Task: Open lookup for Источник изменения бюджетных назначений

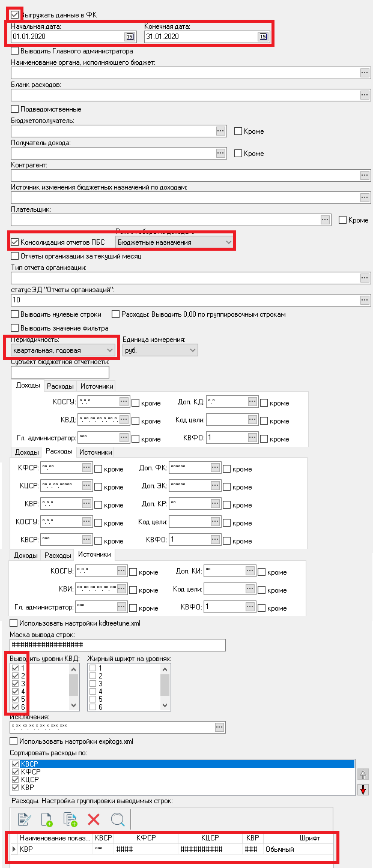Action: tap(364, 197)
